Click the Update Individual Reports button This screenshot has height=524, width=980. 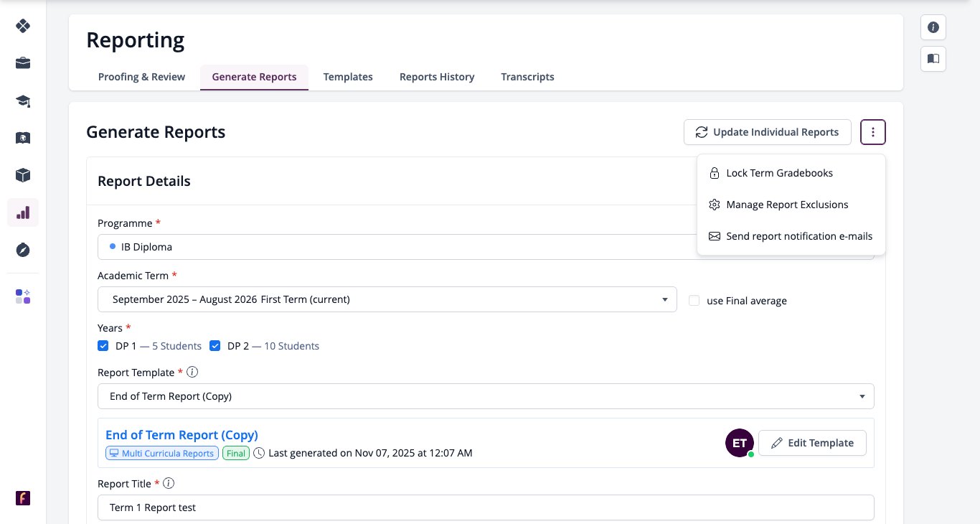tap(767, 132)
